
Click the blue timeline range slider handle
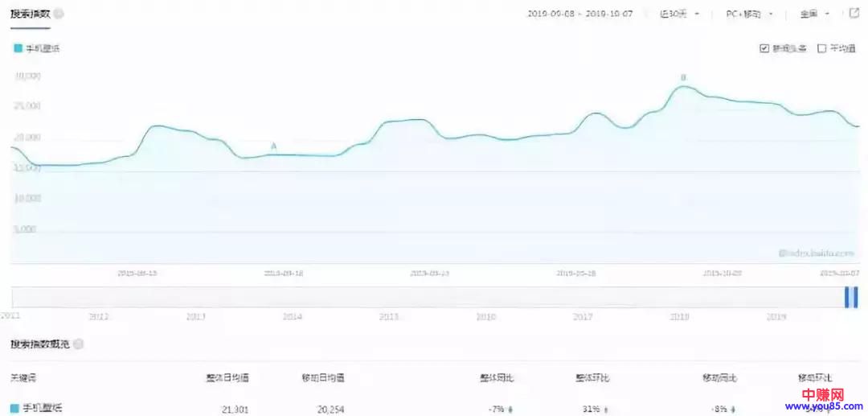tap(850, 297)
